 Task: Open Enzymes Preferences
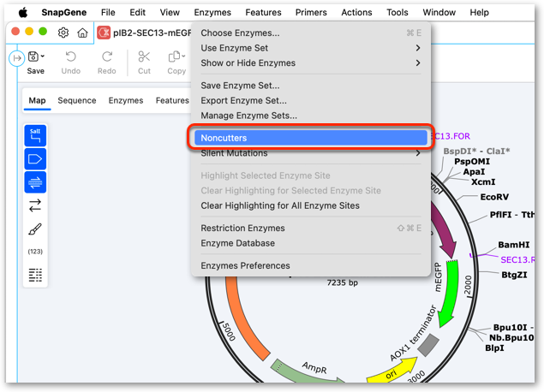311,265
